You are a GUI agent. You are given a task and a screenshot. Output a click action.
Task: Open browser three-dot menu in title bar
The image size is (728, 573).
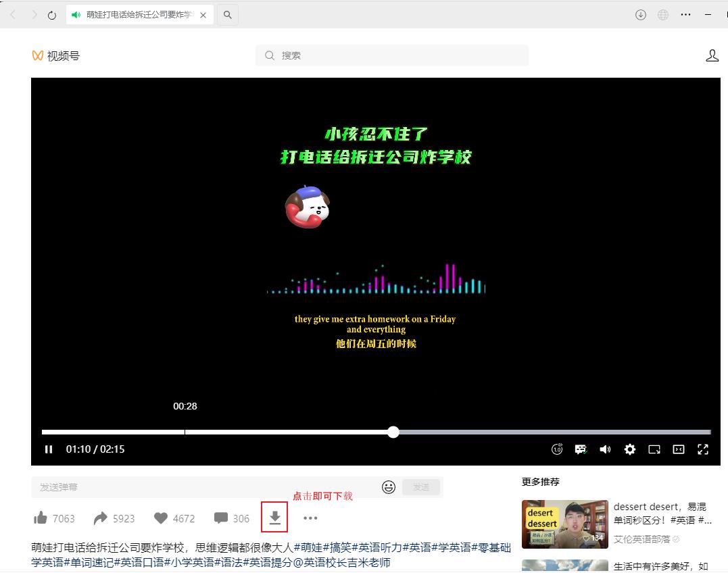(x=685, y=15)
